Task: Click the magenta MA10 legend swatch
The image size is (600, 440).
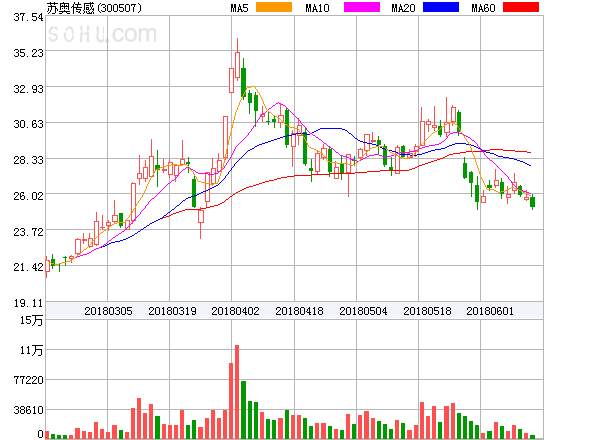Action: [x=362, y=7]
